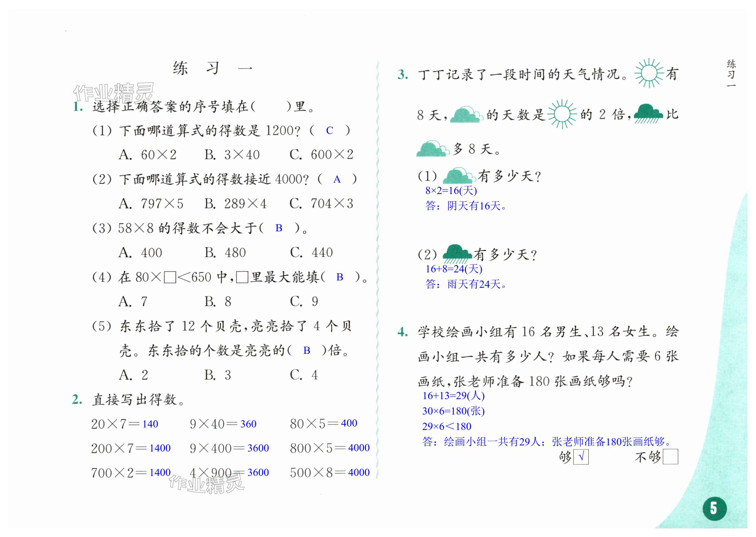Click the cloud icon after 8 天,

[x=467, y=114]
